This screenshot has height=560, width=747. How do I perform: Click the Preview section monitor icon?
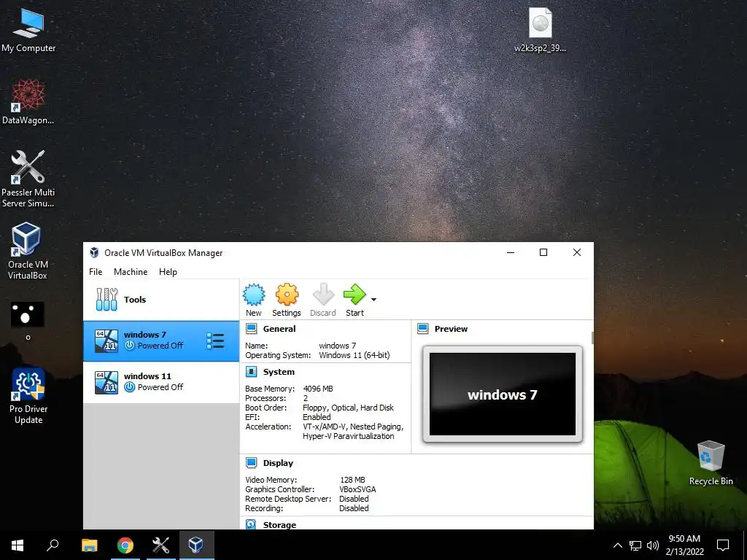tap(422, 329)
